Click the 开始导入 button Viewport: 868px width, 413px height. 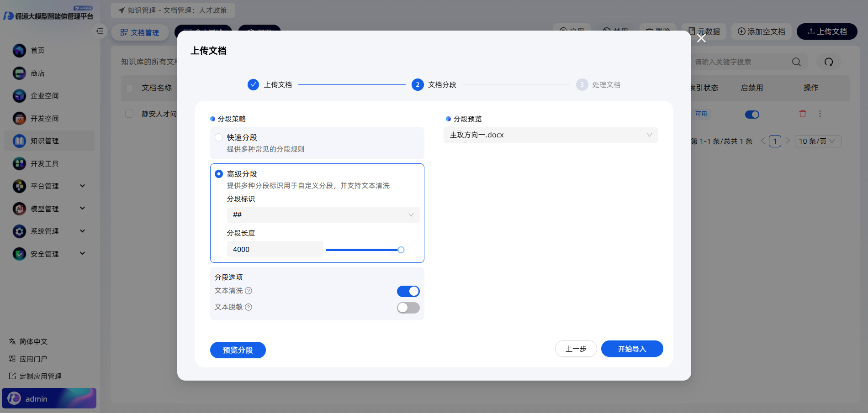632,349
